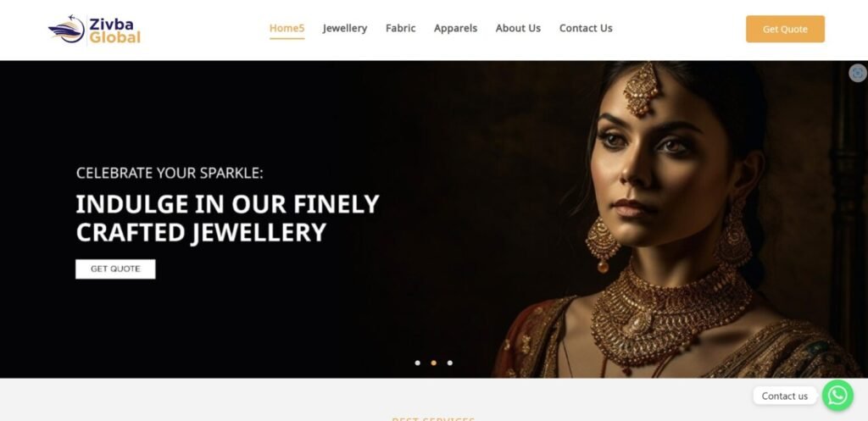
Task: Open the Jewellery menu item
Action: click(x=345, y=28)
